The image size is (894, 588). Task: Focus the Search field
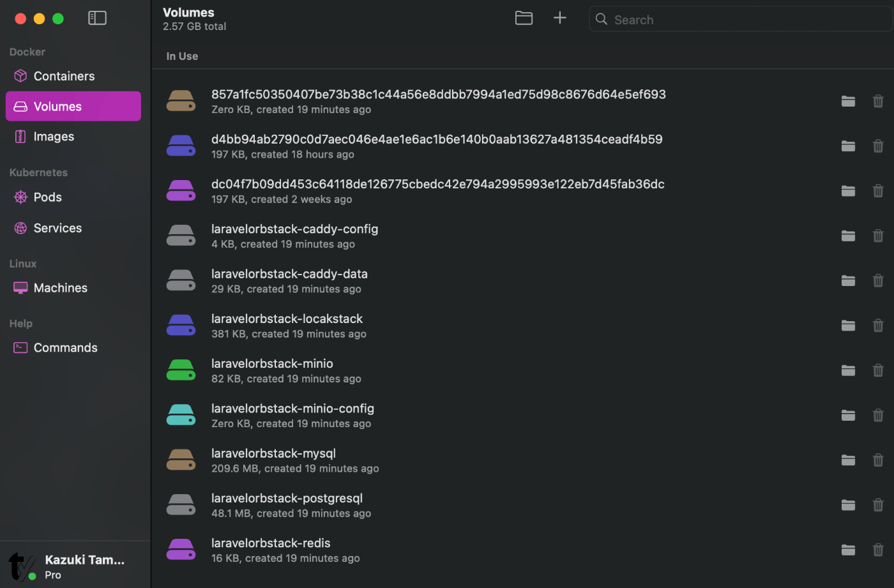[741, 19]
